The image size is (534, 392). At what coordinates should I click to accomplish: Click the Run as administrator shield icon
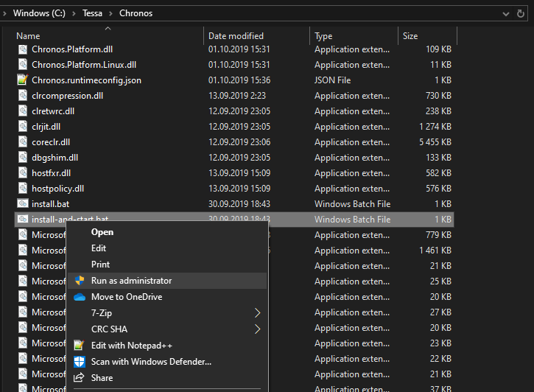point(80,281)
